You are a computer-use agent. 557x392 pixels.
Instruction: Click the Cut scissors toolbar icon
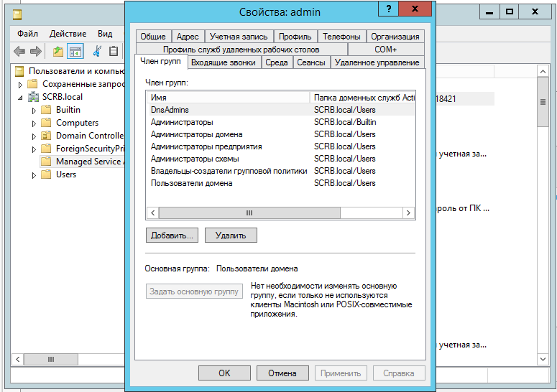96,52
